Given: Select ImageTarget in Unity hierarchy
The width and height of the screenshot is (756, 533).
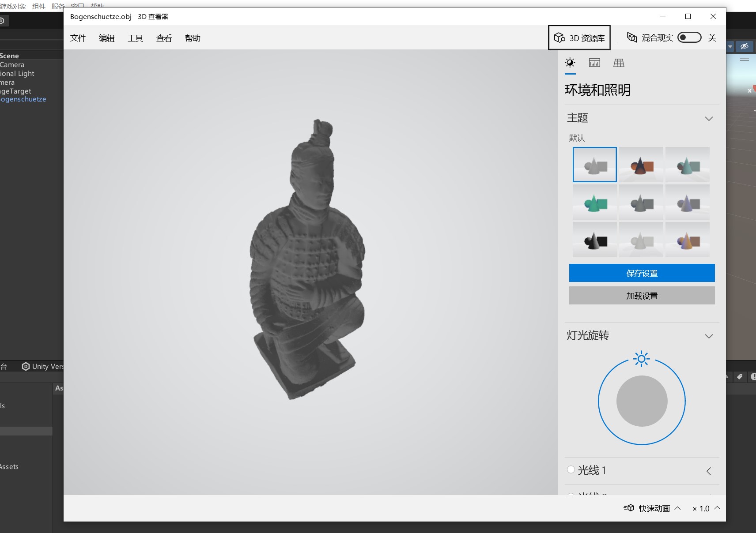Looking at the screenshot, I should (16, 91).
